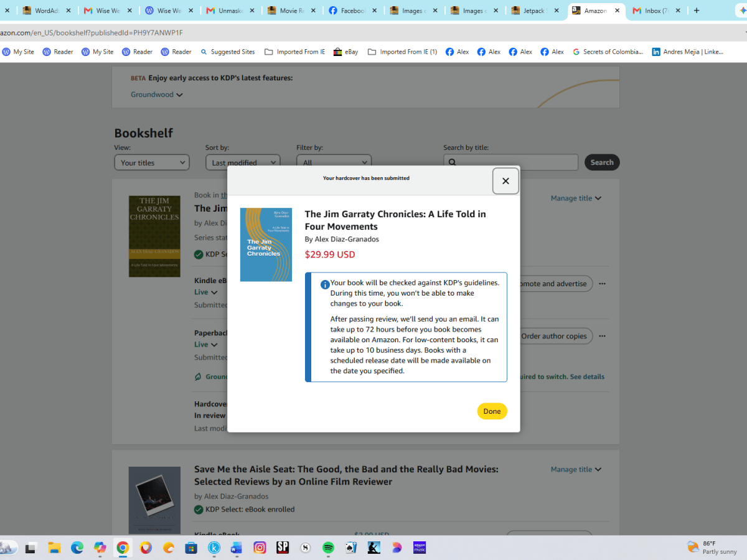The width and height of the screenshot is (747, 560).
Task: Click the browser address bar URL
Action: click(92, 32)
